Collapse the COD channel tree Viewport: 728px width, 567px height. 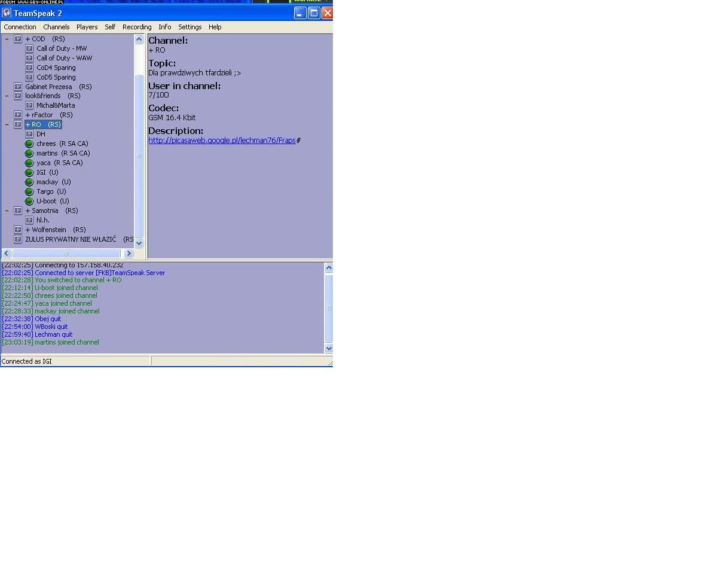[7, 39]
